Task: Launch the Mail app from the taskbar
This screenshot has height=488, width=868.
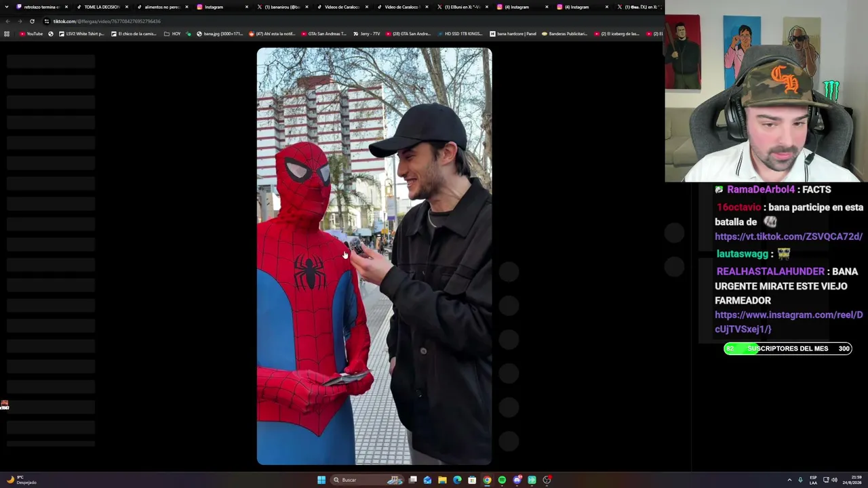Action: [x=427, y=480]
